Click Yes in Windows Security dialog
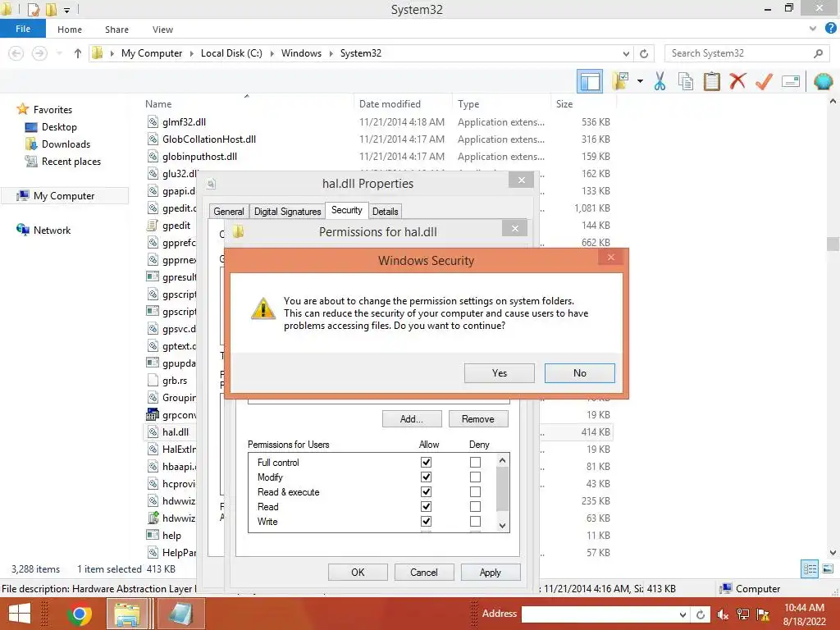840x630 pixels. pyautogui.click(x=500, y=373)
